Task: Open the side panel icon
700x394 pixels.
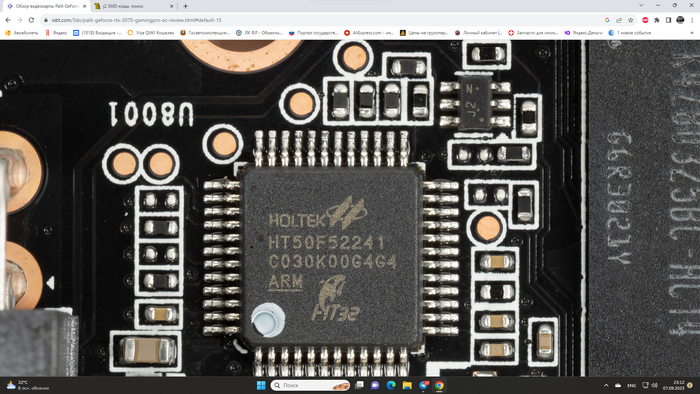Action: (668, 20)
